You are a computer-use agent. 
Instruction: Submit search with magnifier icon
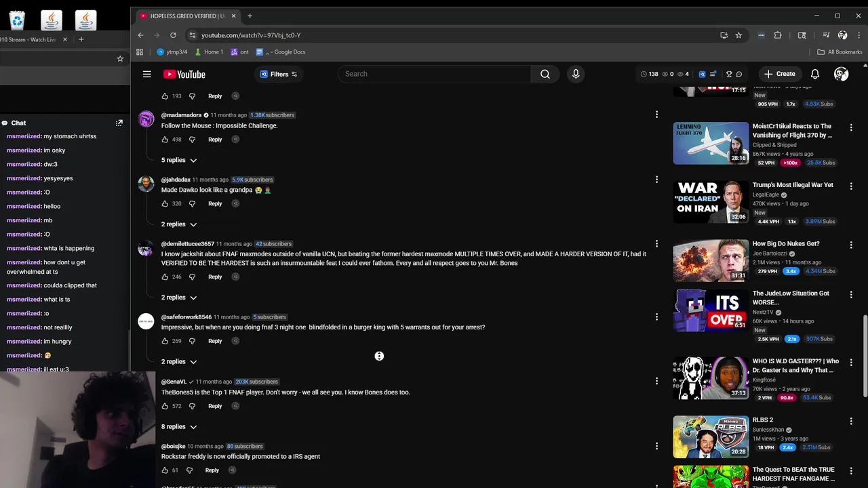click(545, 74)
